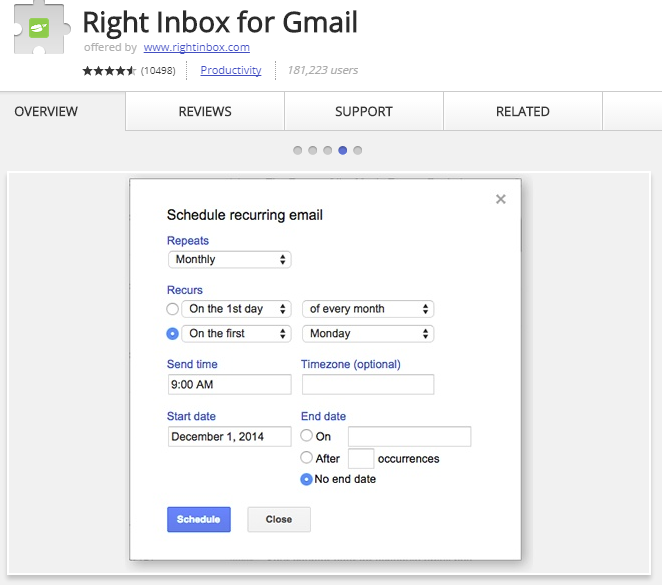Screen dimensions: 662x585
Task: Click the Right Inbox extension puzzle icon
Action: tap(41, 28)
